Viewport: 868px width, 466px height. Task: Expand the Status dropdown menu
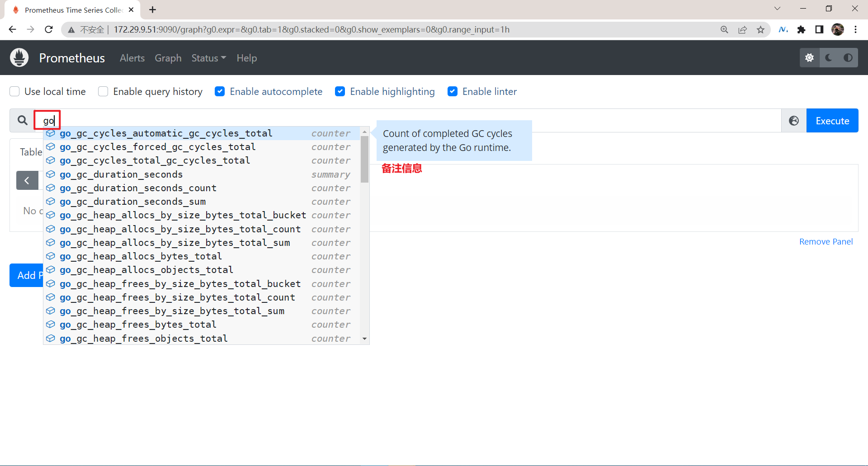coord(208,58)
